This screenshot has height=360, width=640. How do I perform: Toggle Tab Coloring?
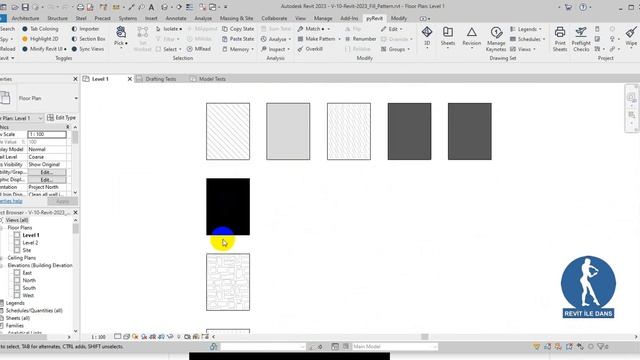tap(40, 29)
